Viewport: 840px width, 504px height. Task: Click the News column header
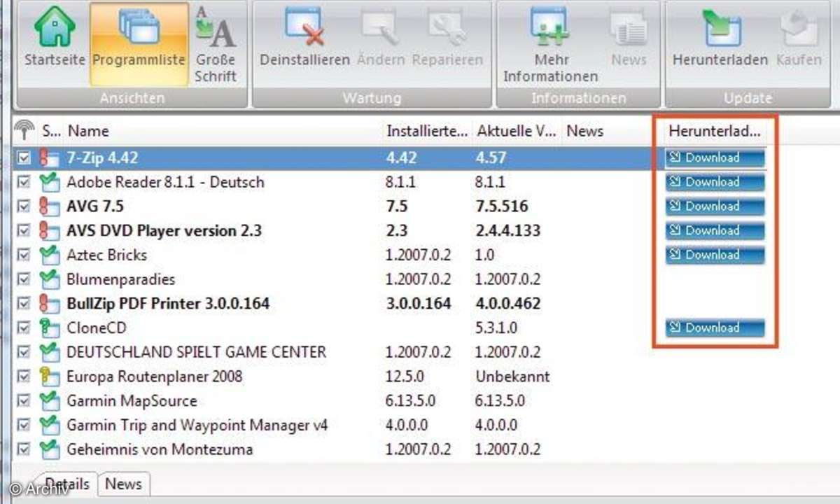click(x=585, y=131)
